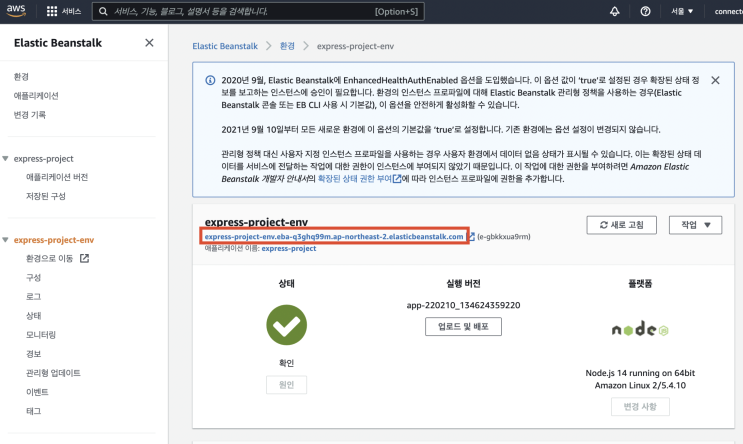Open 모니터링 in the sidebar
This screenshot has width=743, height=444.
(41, 335)
